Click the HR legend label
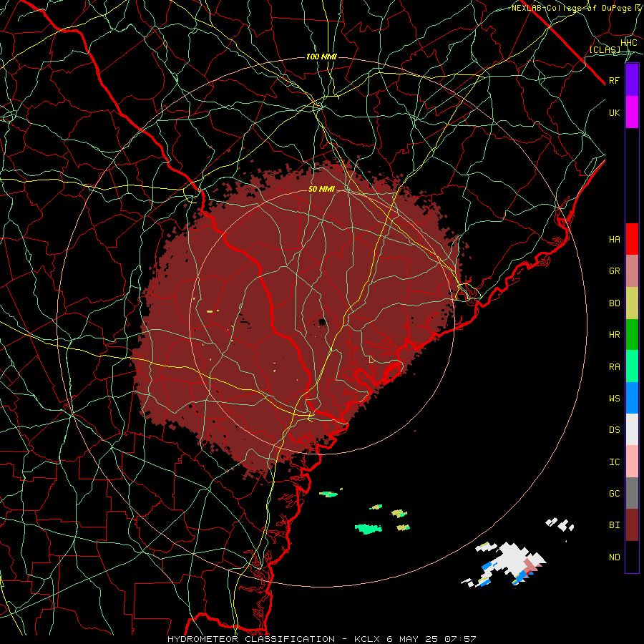 pyautogui.click(x=614, y=335)
